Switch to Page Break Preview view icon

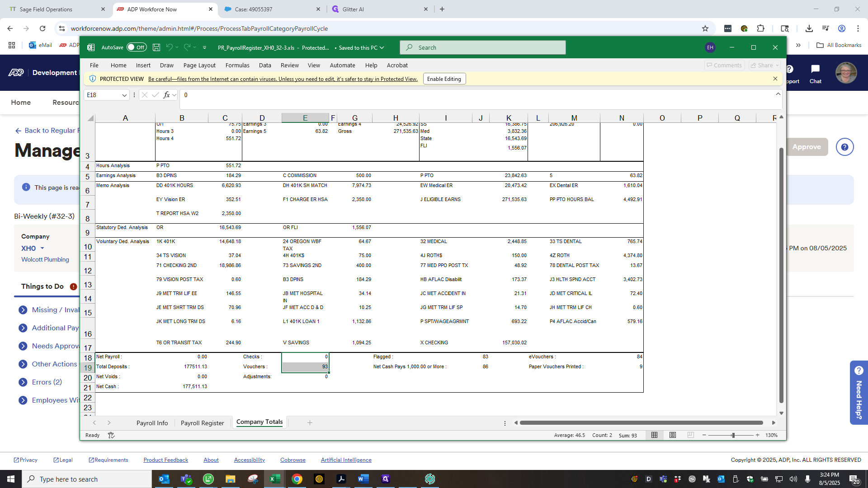pos(690,435)
